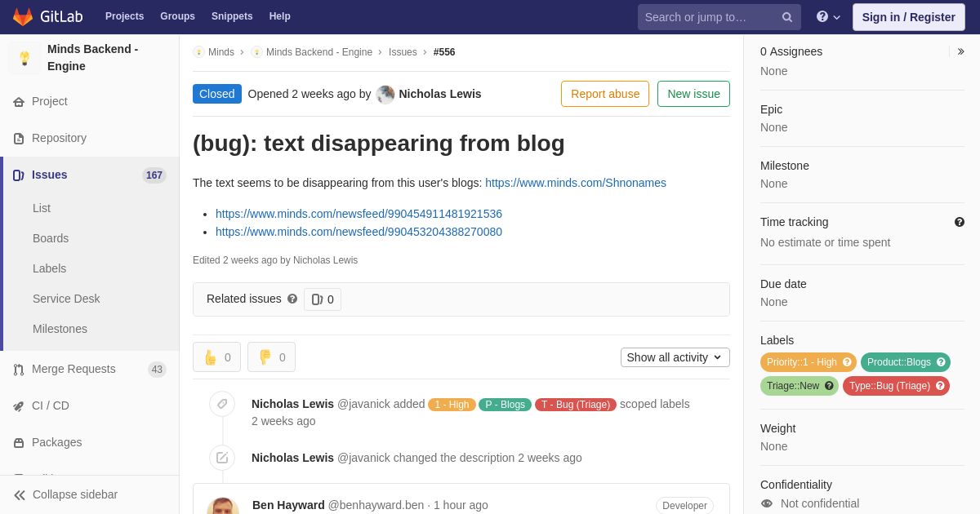Open Boards under Issues
The width and height of the screenshot is (980, 514).
coord(51,238)
